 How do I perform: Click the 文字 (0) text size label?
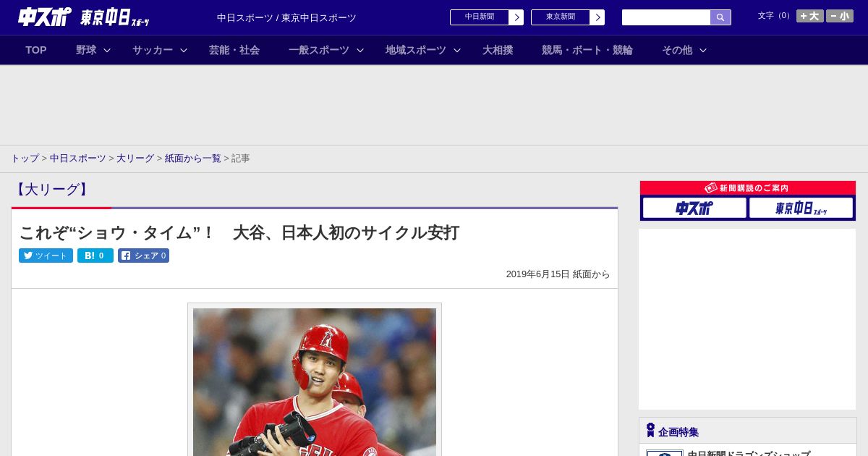[775, 15]
